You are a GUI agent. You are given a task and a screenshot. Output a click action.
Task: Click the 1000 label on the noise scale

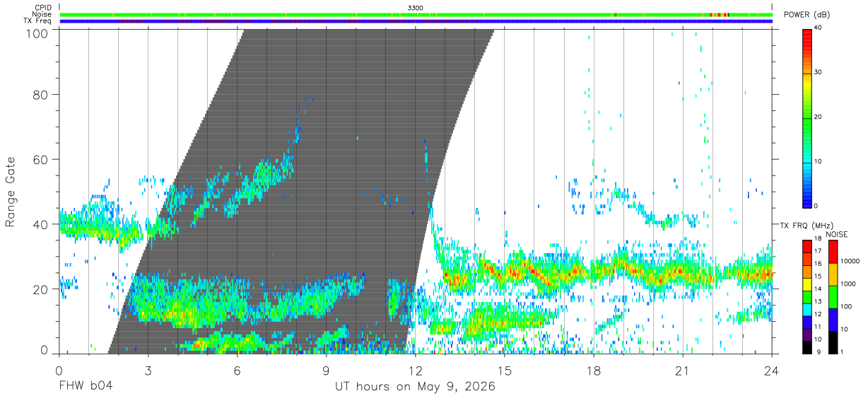click(848, 283)
